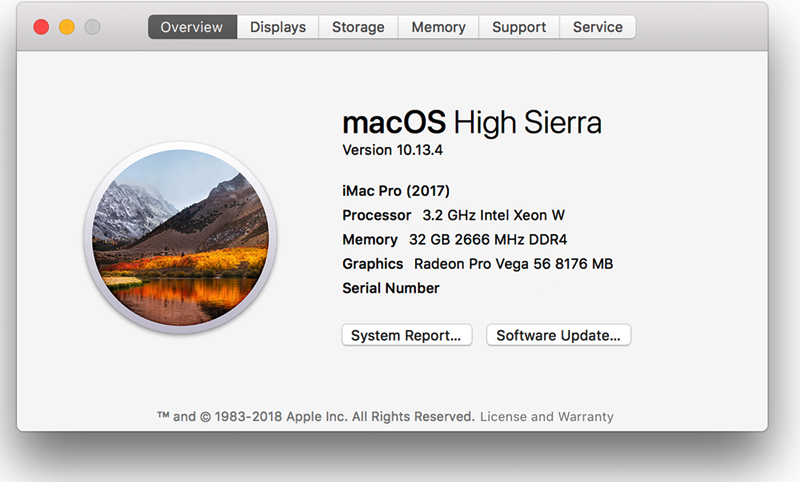The height and width of the screenshot is (482, 800).
Task: Open the Support tab
Action: click(x=519, y=27)
